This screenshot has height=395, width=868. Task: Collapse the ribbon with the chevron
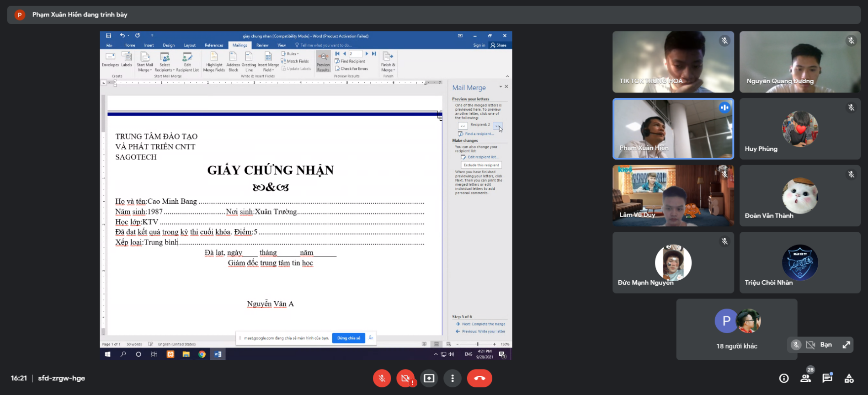507,76
